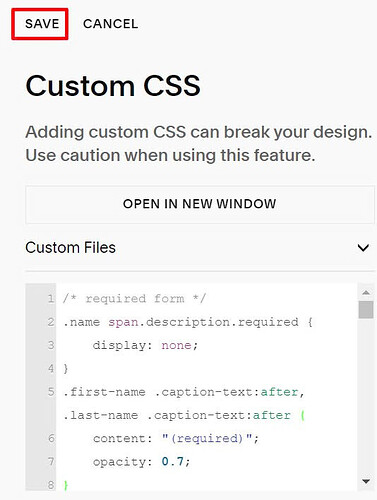The width and height of the screenshot is (377, 500).
Task: Place cursor on 'content: "(required)"' line
Action: pyautogui.click(x=176, y=438)
